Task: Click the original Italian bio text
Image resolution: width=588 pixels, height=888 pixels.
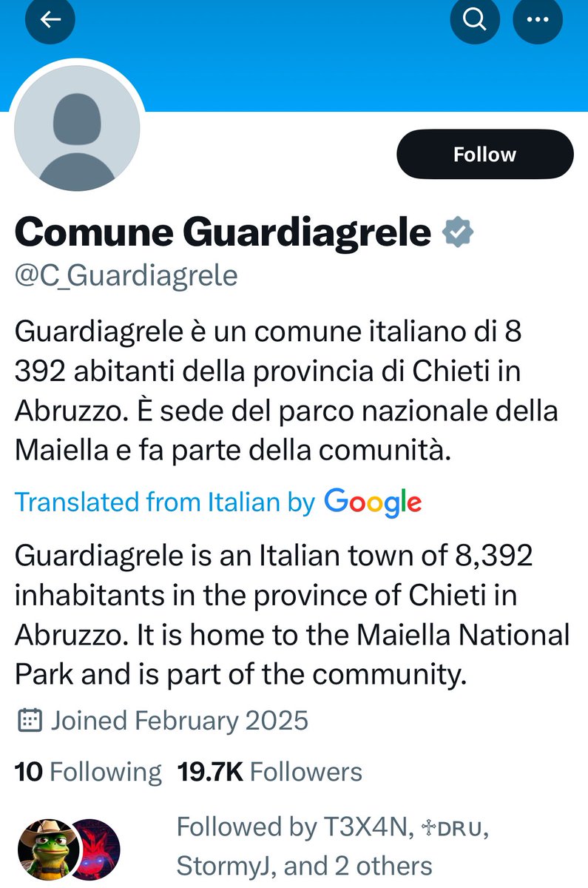Action: (285, 391)
